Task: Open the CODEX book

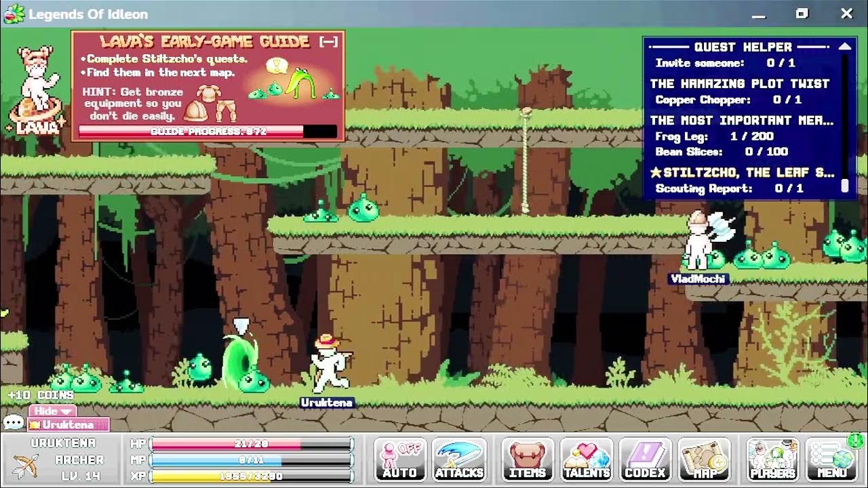Action: tap(645, 460)
